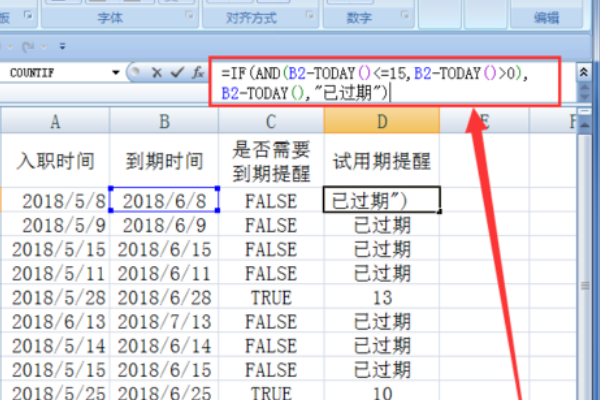Select column A header
The height and width of the screenshot is (400, 600).
tap(55, 121)
